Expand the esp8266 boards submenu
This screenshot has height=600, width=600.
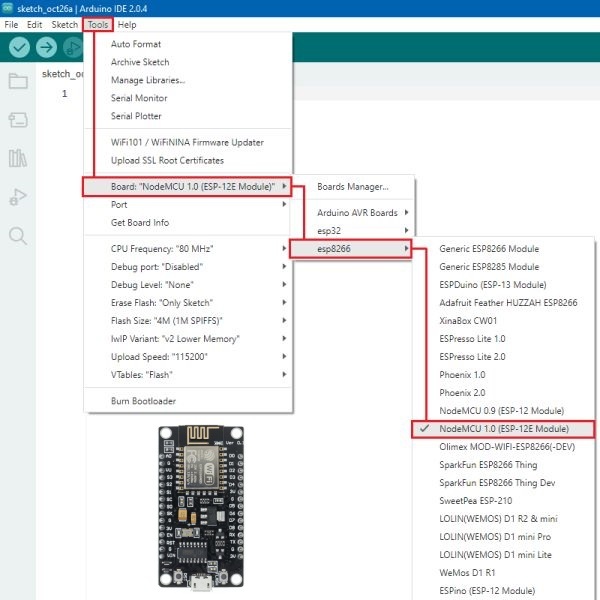349,248
